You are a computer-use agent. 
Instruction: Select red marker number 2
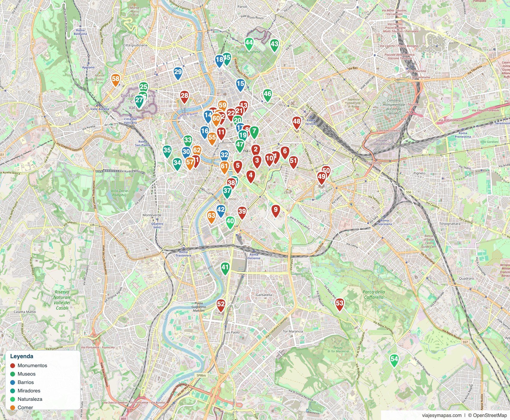click(x=256, y=150)
